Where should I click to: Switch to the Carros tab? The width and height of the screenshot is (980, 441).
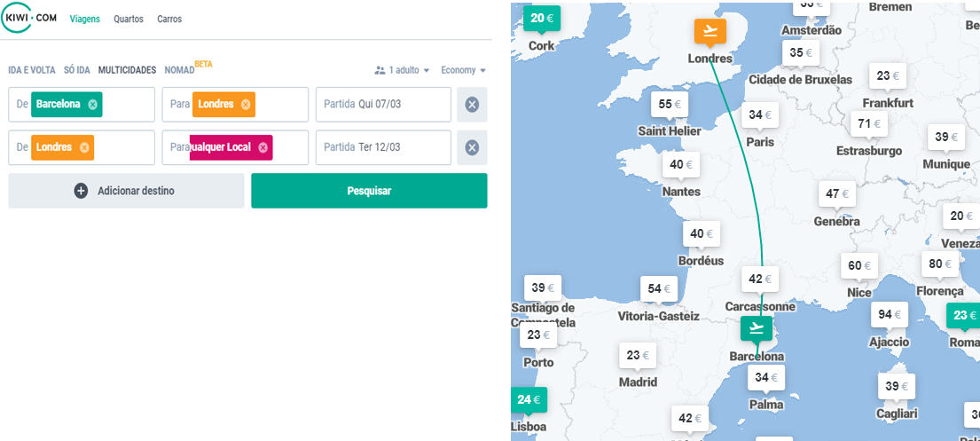(x=169, y=19)
